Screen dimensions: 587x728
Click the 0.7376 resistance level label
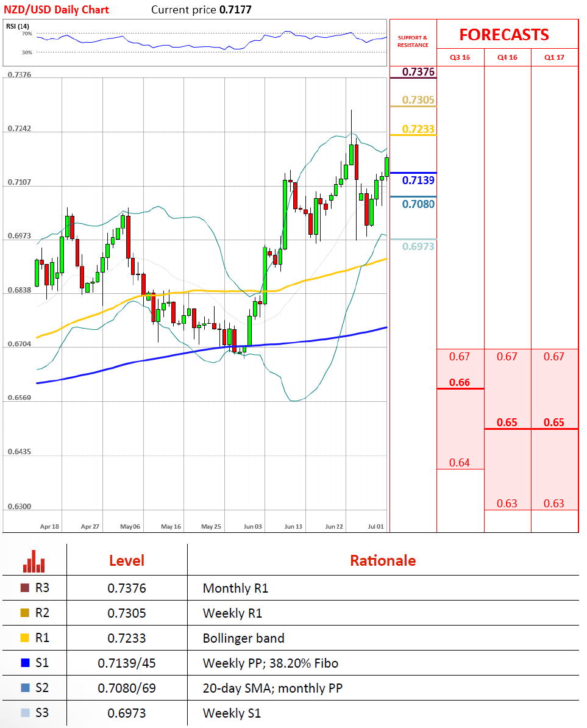pyautogui.click(x=418, y=72)
